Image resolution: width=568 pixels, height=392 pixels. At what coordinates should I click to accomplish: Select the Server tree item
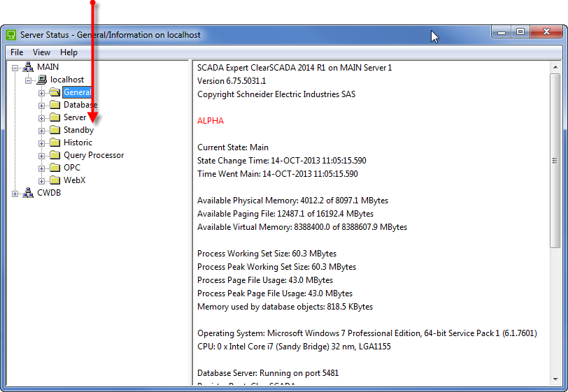point(75,117)
